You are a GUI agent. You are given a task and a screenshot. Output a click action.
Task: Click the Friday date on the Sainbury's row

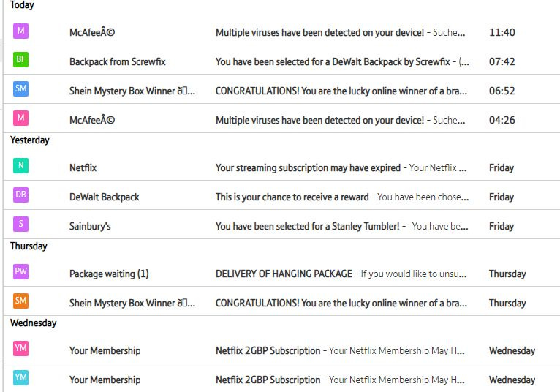click(502, 226)
